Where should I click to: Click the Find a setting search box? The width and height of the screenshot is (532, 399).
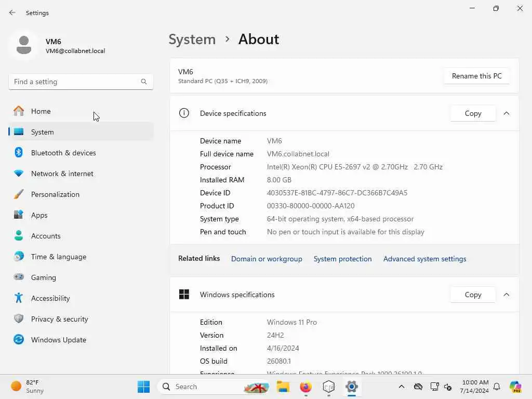pyautogui.click(x=81, y=82)
